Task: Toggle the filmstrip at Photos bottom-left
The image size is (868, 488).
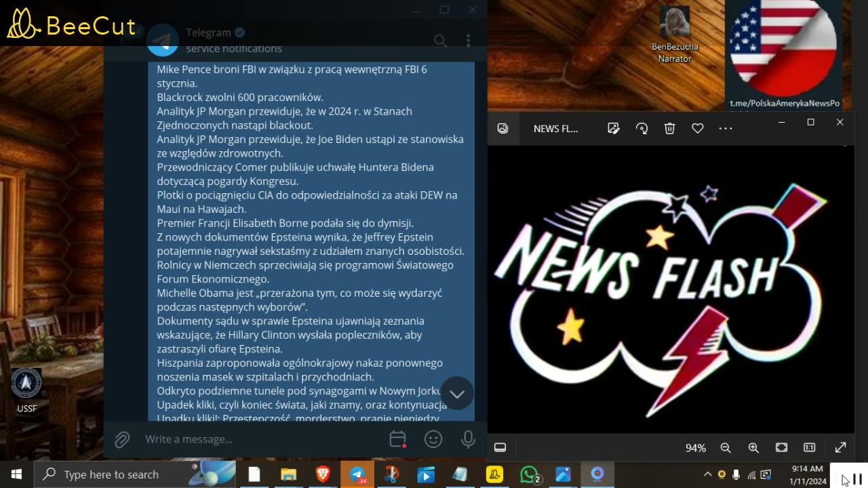Action: pos(500,447)
